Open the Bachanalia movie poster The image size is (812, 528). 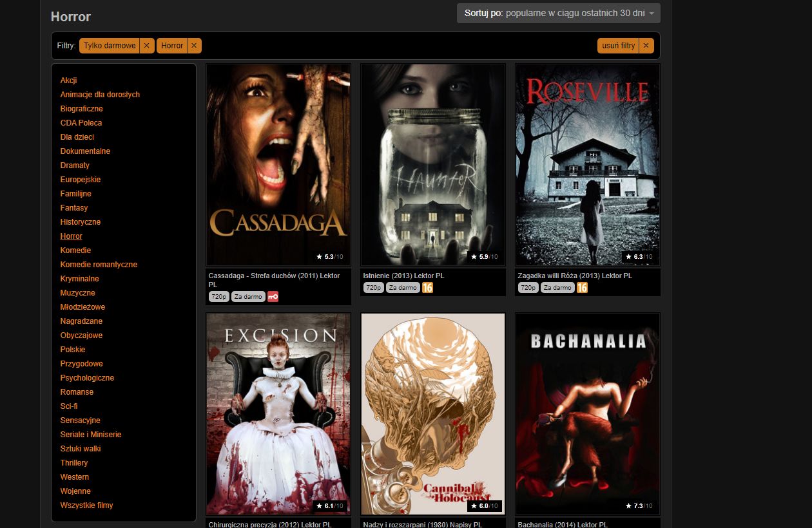click(588, 414)
